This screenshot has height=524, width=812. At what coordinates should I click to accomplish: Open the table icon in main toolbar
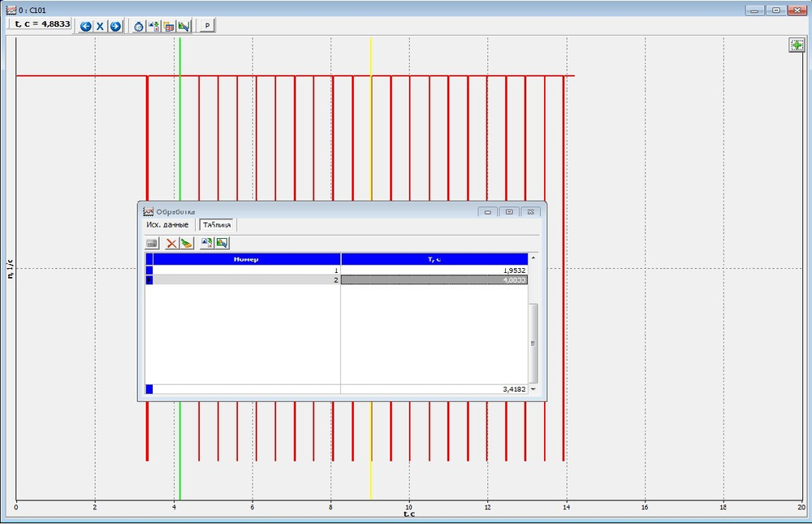169,26
